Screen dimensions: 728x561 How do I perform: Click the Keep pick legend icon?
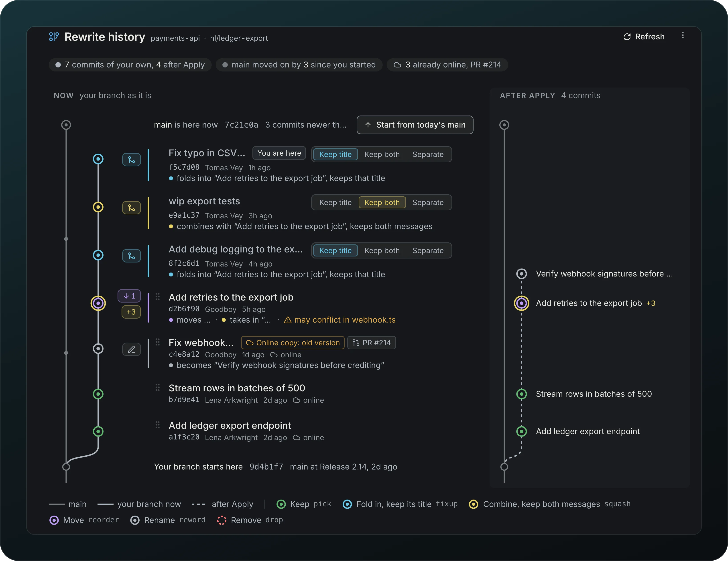281,504
